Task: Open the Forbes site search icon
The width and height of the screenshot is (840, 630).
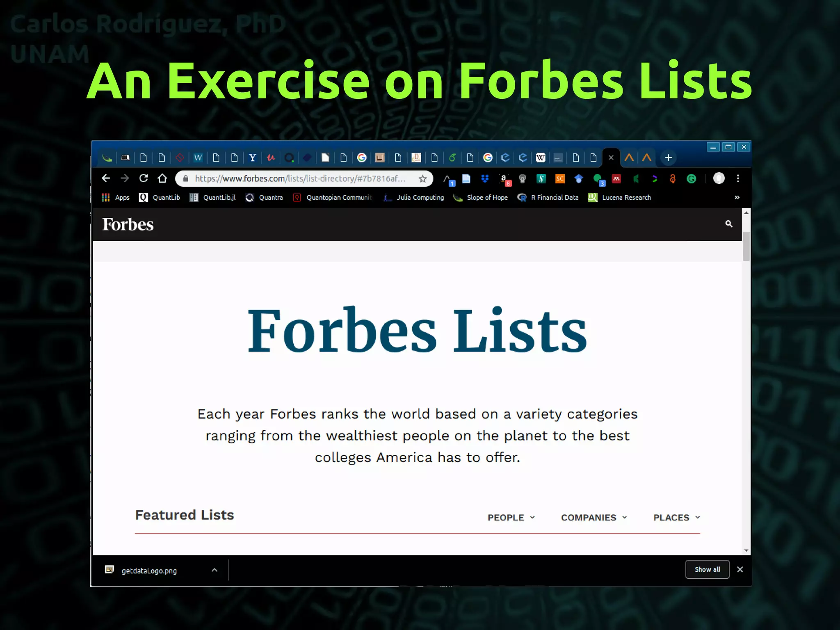Action: (x=729, y=224)
